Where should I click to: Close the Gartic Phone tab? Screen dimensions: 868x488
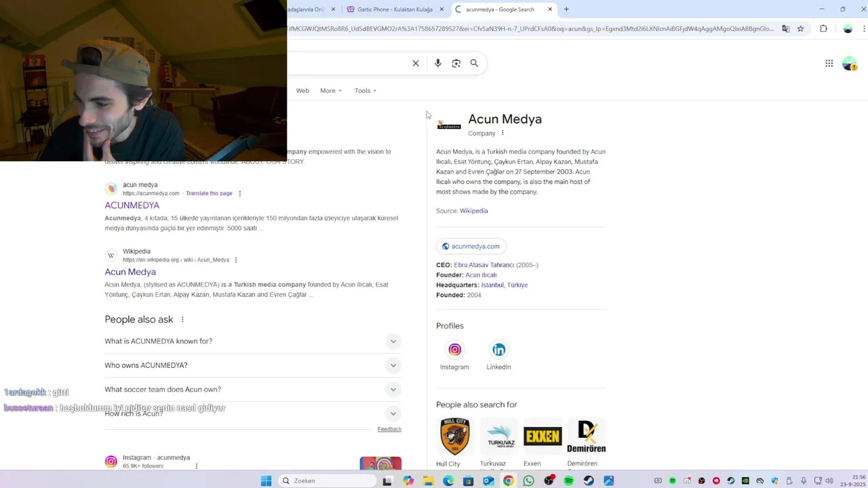(x=441, y=9)
